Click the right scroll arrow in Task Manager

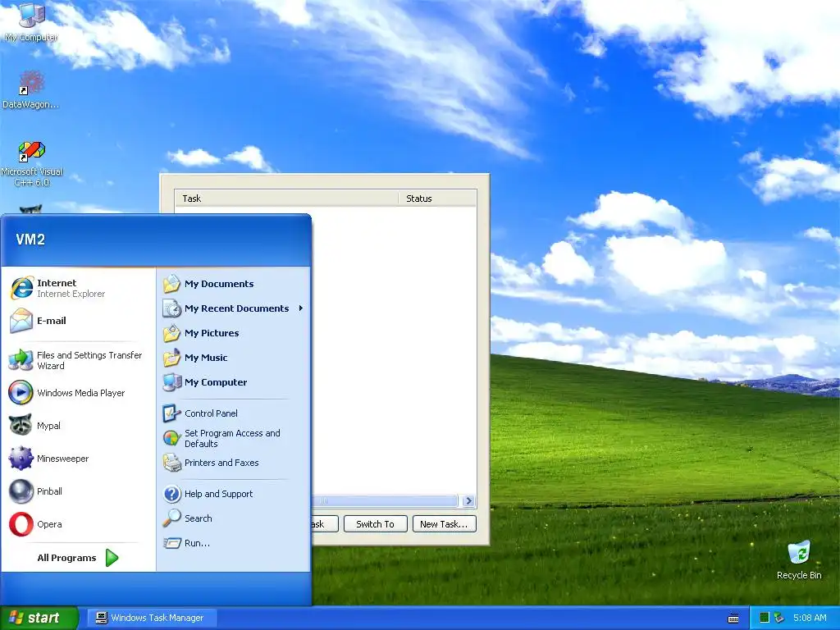[468, 501]
